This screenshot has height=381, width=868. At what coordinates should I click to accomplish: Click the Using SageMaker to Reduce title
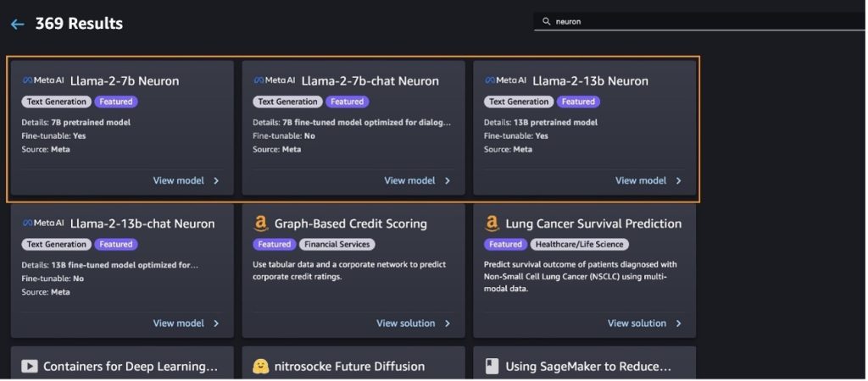pos(588,366)
